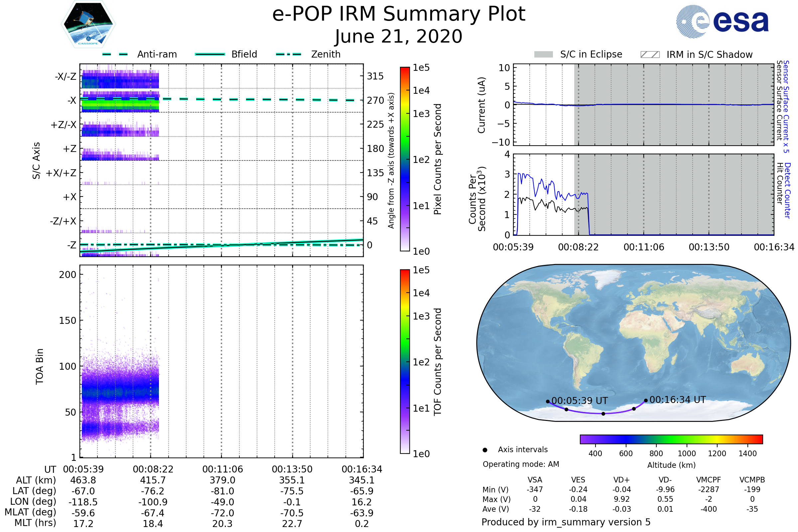Image resolution: width=798 pixels, height=532 pixels.
Task: Click the Anti-ram dashed legend line
Action: pos(115,54)
